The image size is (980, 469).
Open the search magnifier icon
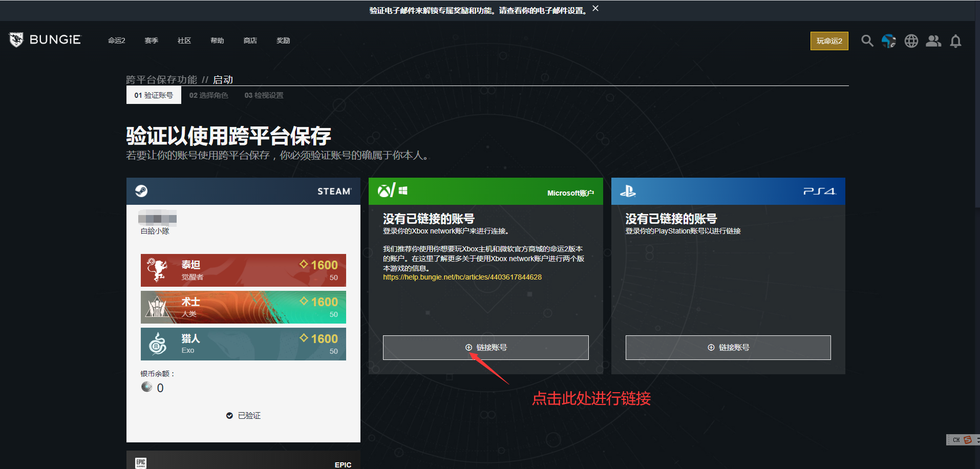pyautogui.click(x=866, y=41)
